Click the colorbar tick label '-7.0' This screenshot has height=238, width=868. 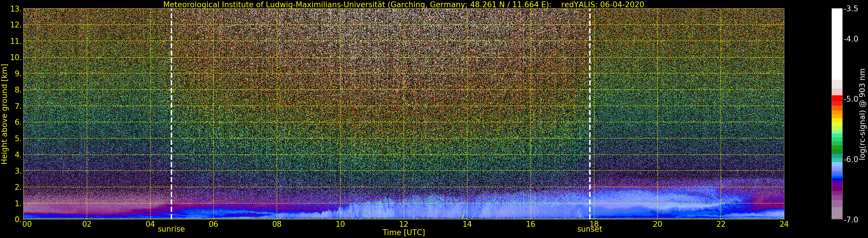pos(851,220)
